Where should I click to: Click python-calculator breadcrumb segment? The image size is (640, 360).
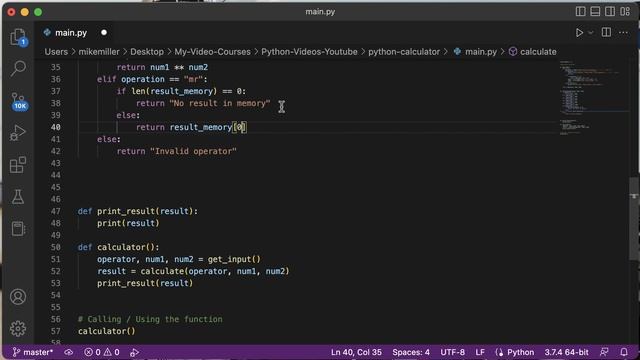pyautogui.click(x=404, y=52)
